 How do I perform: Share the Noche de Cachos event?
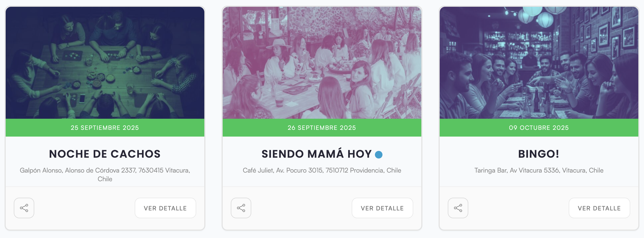(24, 208)
